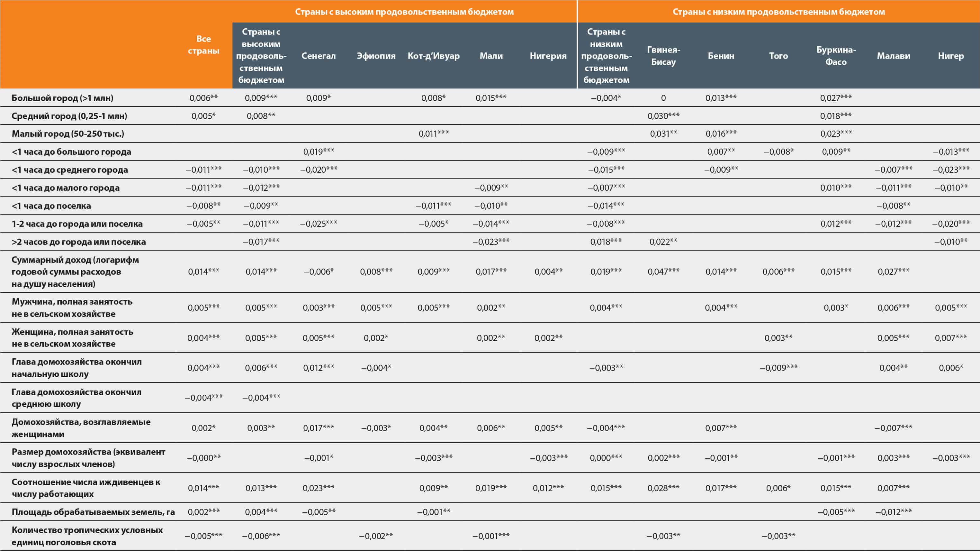The width and height of the screenshot is (980, 551).
Task: Click value '−0,009***' in Того column
Action: [x=778, y=368]
